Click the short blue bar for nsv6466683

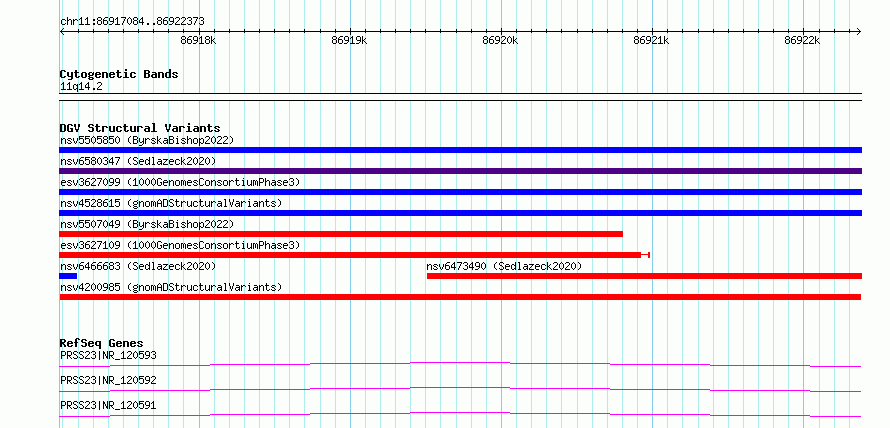pyautogui.click(x=68, y=276)
